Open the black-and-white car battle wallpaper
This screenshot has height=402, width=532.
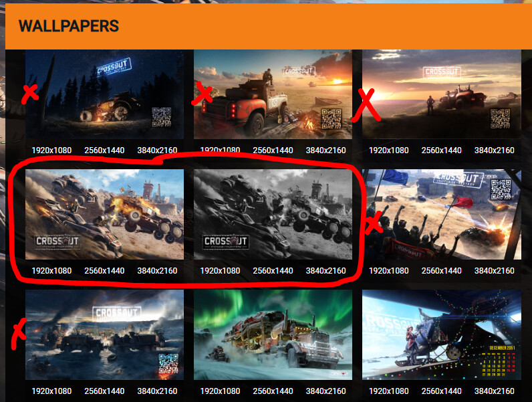point(273,214)
